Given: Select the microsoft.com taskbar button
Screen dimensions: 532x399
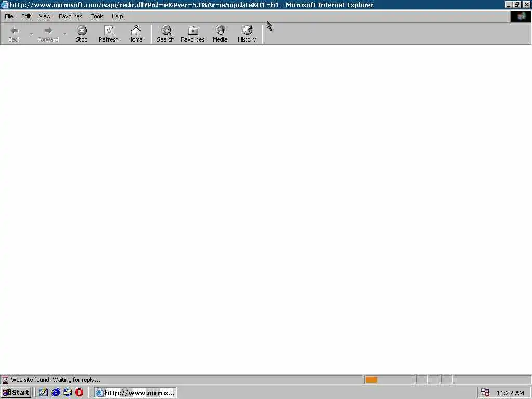Looking at the screenshot, I should [135, 393].
